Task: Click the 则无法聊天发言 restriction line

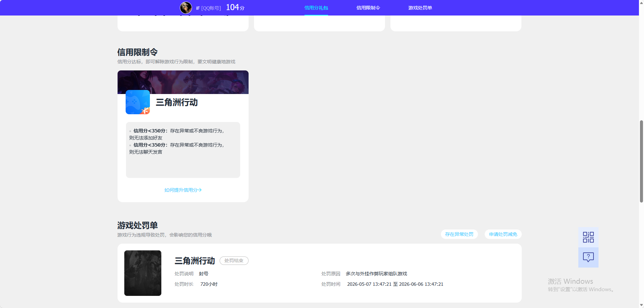Action: point(146,152)
